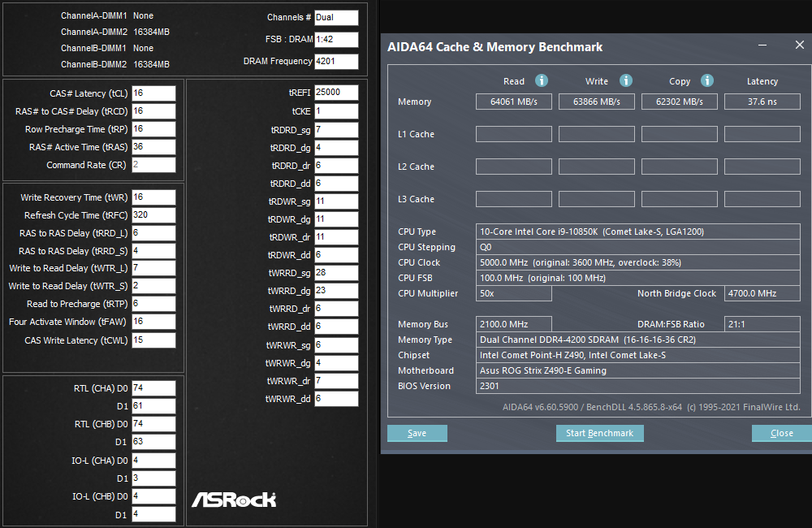Screen dimensions: 812x528
Task: Click the Memory Write result 63866 MB/s
Action: 597,102
